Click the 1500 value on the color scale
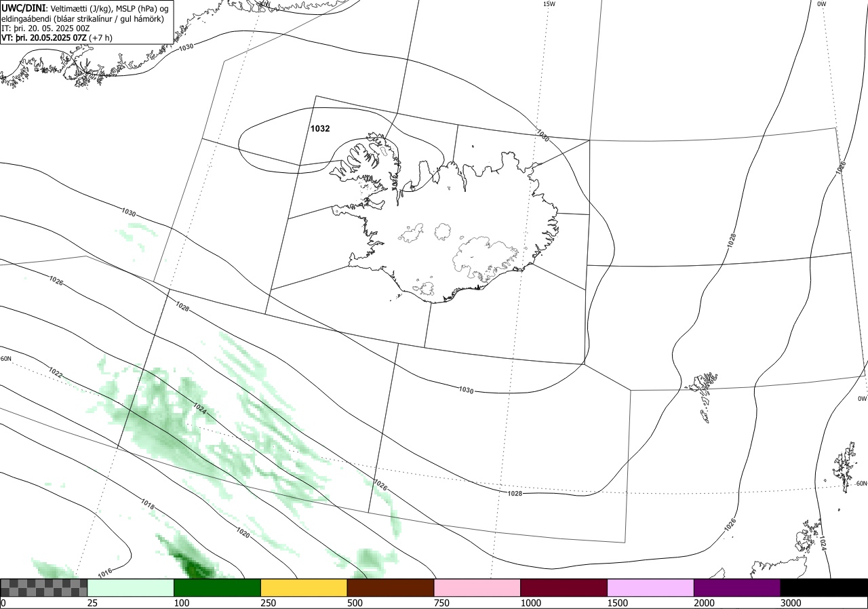 tap(617, 603)
